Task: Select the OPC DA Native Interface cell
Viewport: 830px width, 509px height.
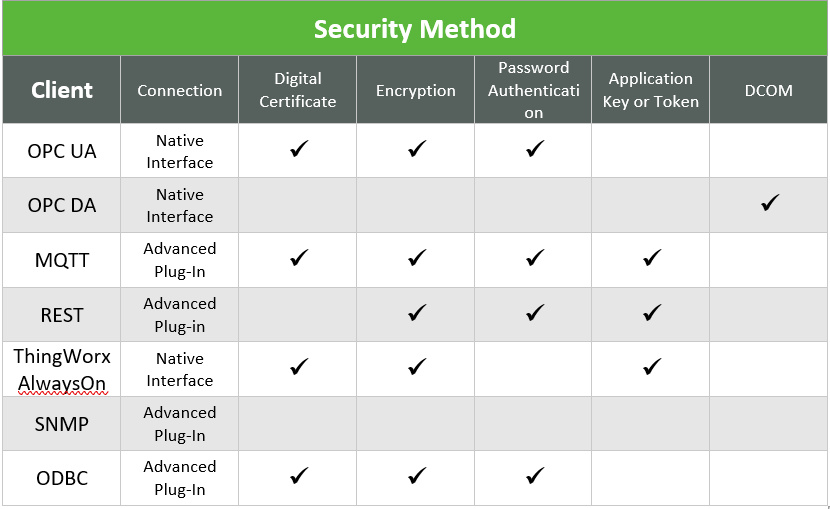Action: [x=179, y=205]
